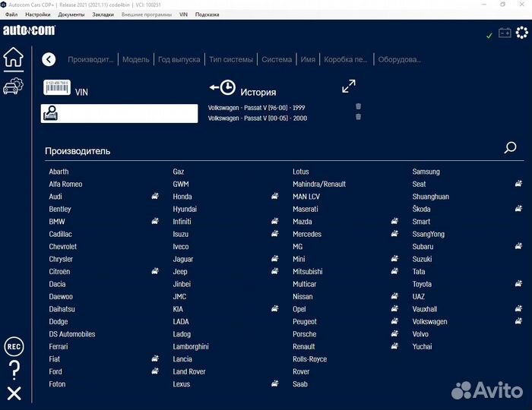Open help question mark icon
532x410 pixels.
tap(14, 370)
